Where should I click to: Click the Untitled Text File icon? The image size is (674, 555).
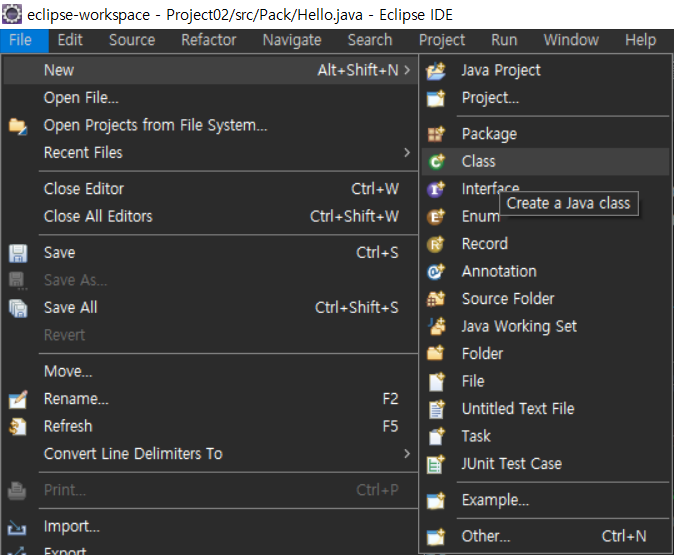click(x=437, y=409)
